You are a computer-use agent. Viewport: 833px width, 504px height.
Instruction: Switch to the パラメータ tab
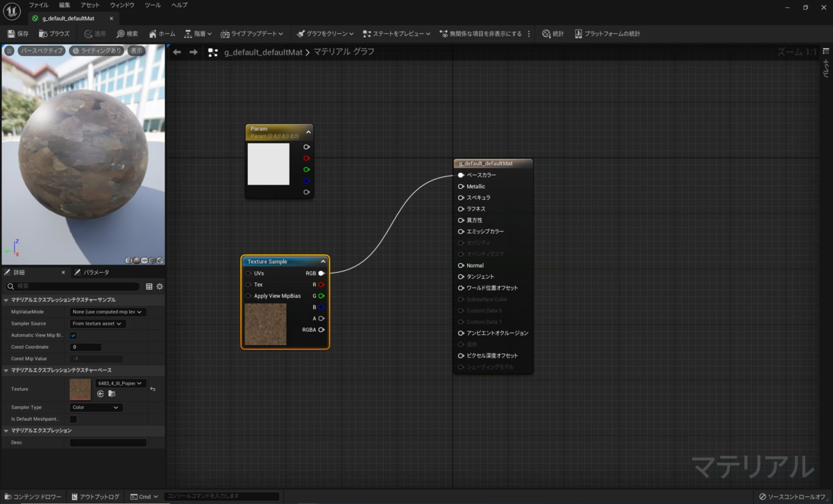pyautogui.click(x=92, y=273)
